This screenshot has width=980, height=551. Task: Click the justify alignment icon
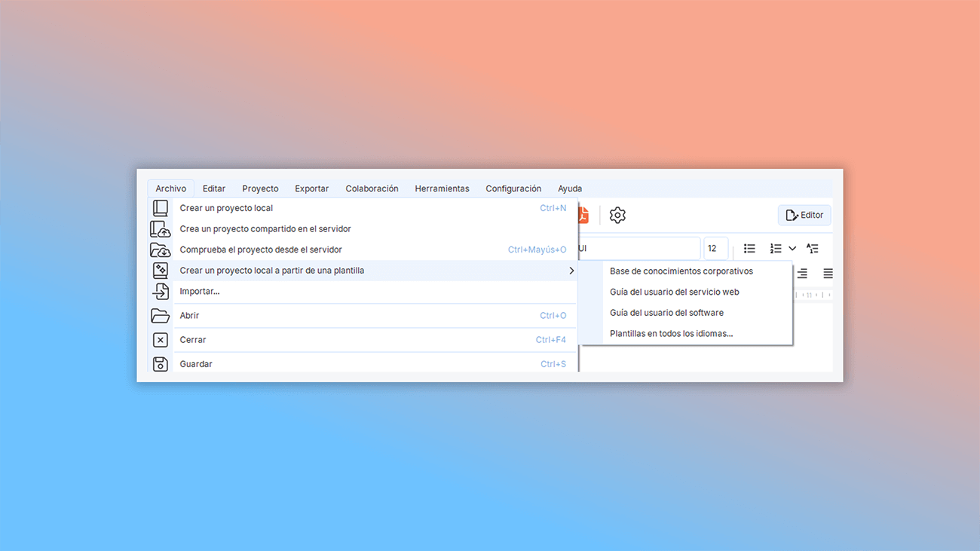point(828,273)
